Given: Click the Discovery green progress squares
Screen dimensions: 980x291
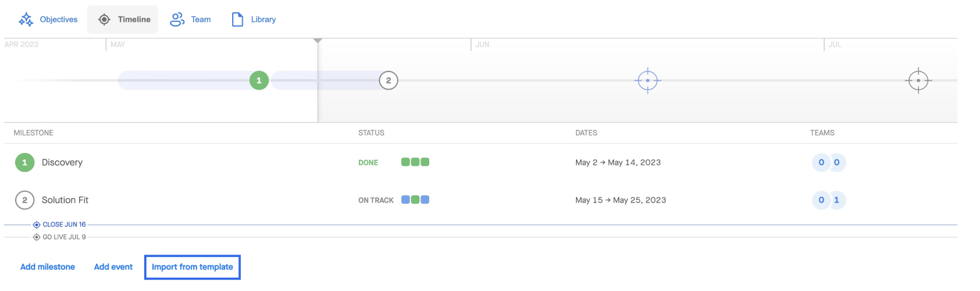Looking at the screenshot, I should point(415,162).
